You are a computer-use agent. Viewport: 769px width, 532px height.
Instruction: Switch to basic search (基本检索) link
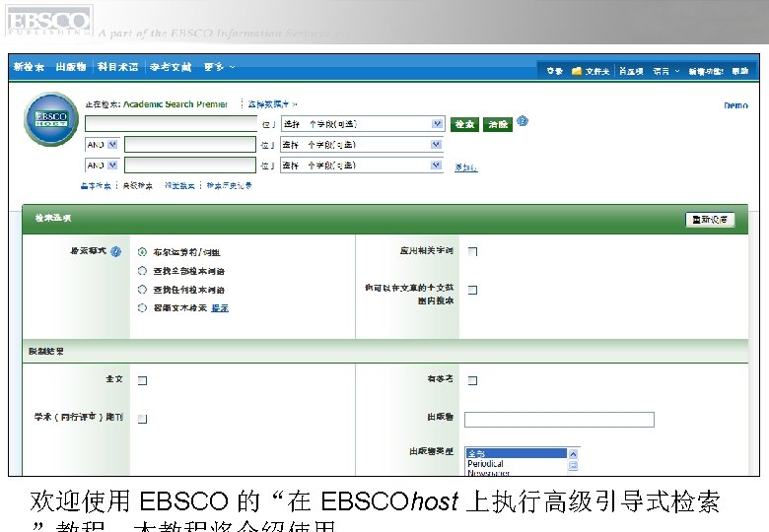coord(96,185)
